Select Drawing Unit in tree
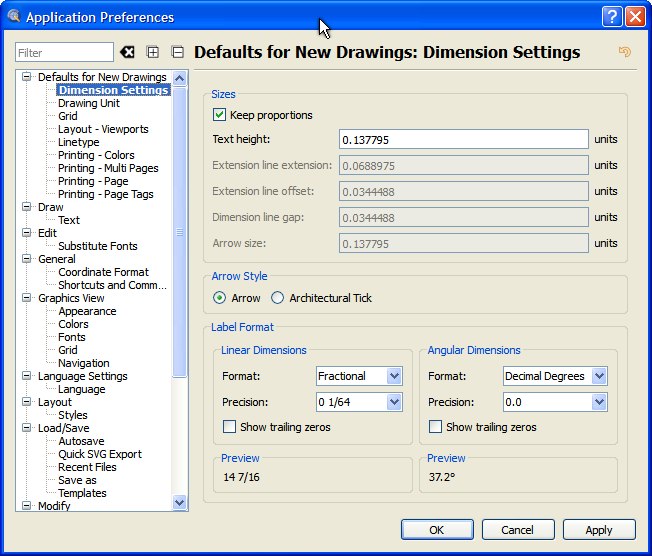Screen dimensions: 652x556 88,103
